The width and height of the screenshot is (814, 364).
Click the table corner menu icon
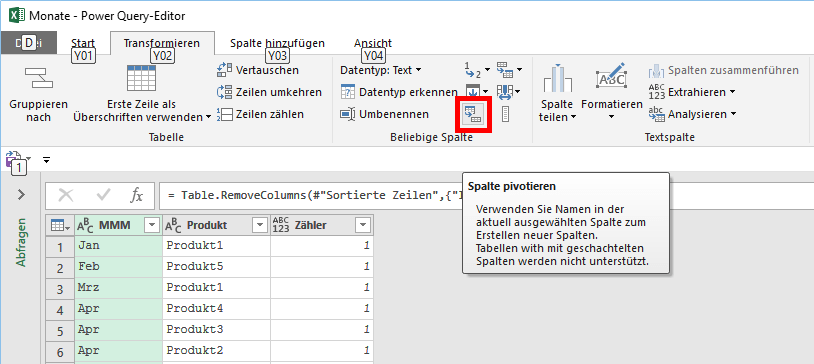(x=60, y=225)
